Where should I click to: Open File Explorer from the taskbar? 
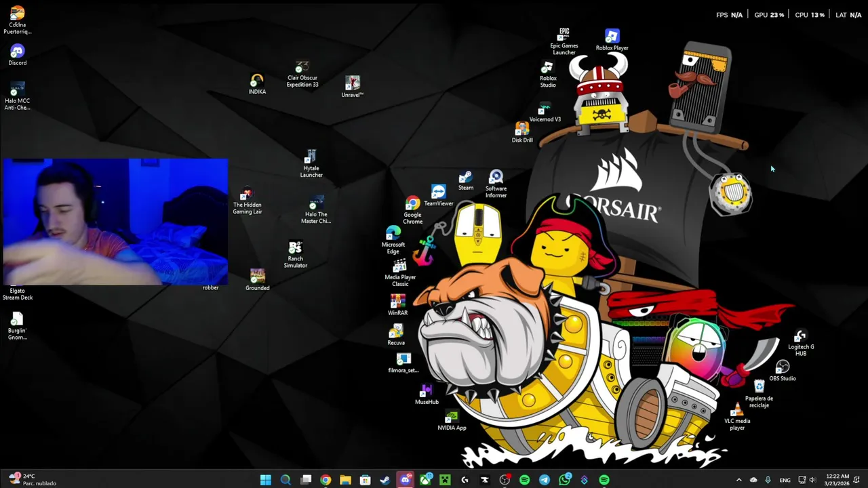tap(345, 480)
